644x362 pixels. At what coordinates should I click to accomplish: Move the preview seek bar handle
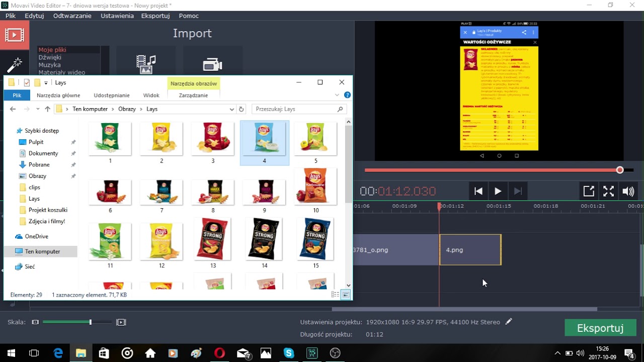click(x=620, y=170)
